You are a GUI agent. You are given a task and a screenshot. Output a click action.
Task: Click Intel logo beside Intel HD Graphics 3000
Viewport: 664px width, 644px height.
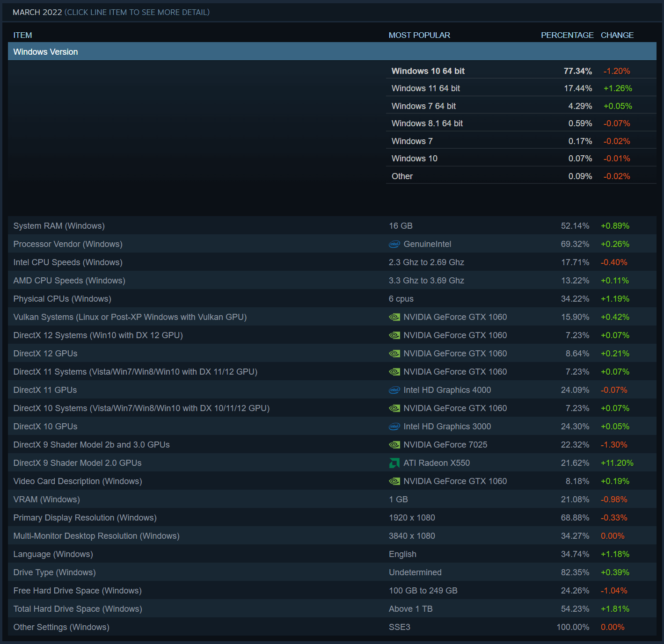click(394, 427)
